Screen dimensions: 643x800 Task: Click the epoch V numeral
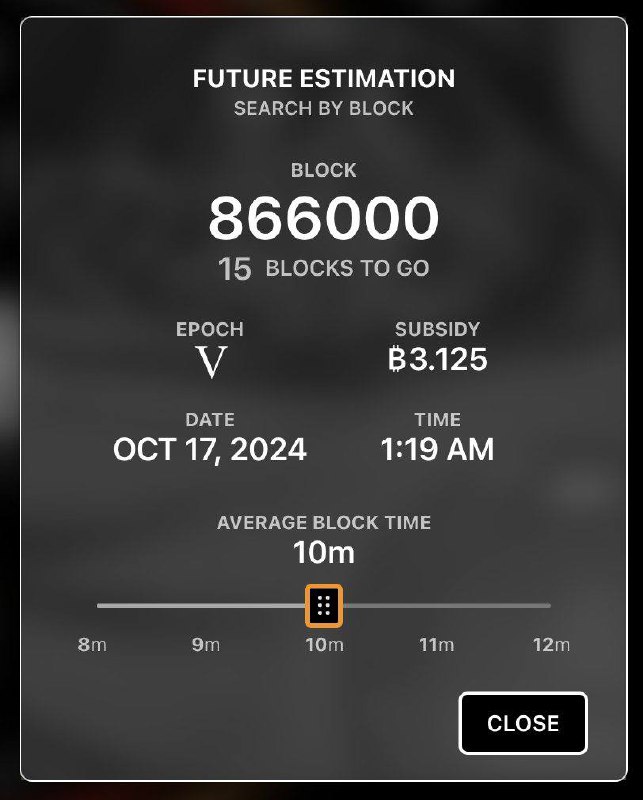point(211,362)
